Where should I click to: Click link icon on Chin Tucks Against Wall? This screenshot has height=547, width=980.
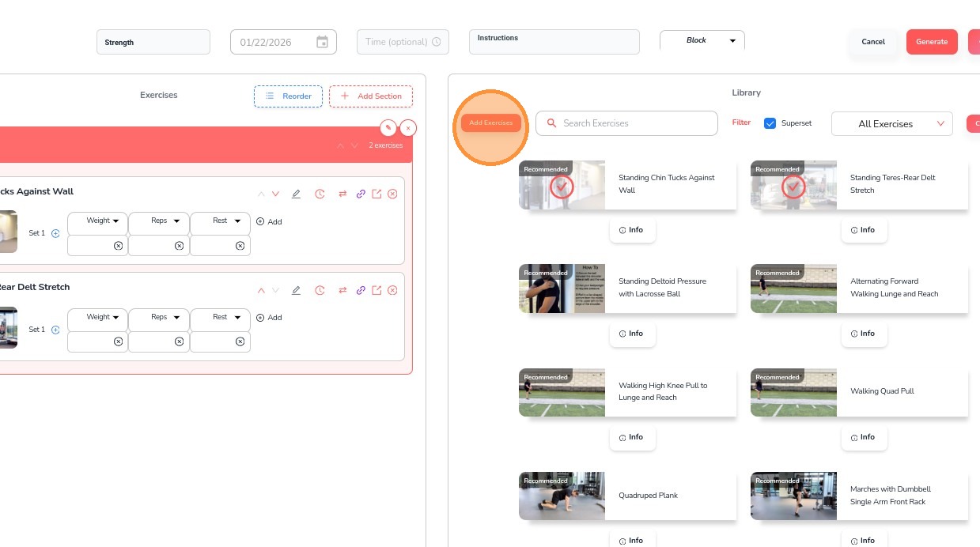[361, 194]
